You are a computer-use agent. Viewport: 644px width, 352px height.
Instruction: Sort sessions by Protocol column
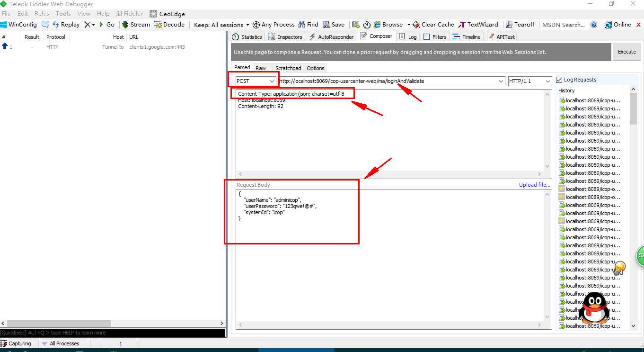pyautogui.click(x=56, y=37)
